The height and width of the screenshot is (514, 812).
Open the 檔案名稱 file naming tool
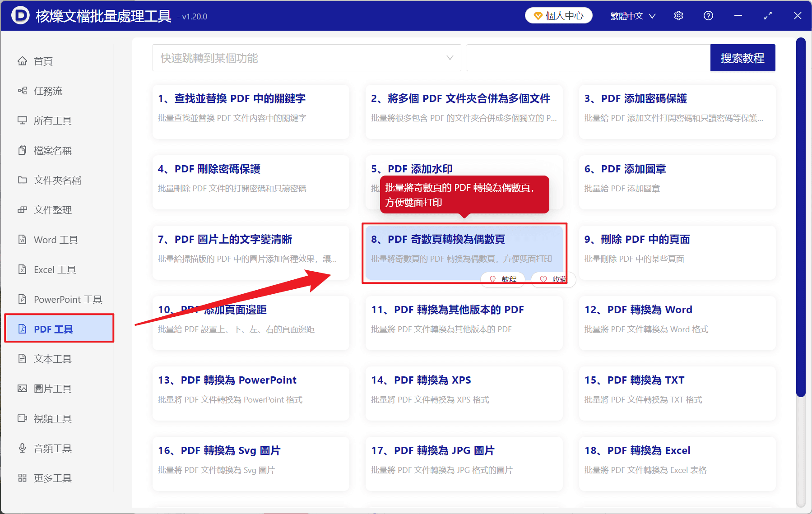52,150
